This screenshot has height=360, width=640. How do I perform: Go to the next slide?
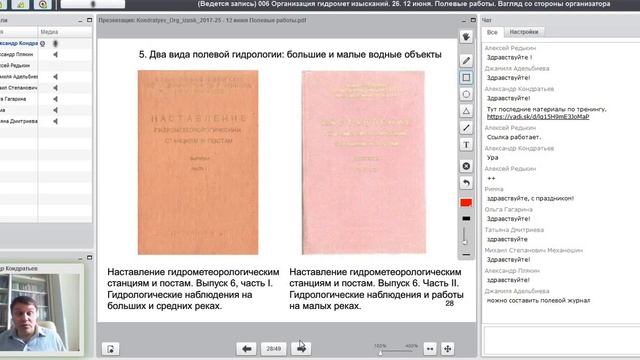[x=301, y=349]
